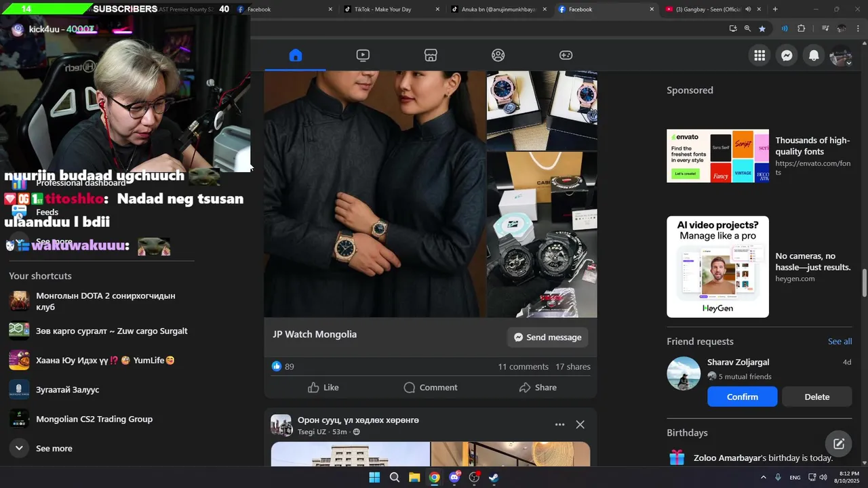Open the account profile picture menu
Image resolution: width=868 pixels, height=488 pixels.
(841, 56)
